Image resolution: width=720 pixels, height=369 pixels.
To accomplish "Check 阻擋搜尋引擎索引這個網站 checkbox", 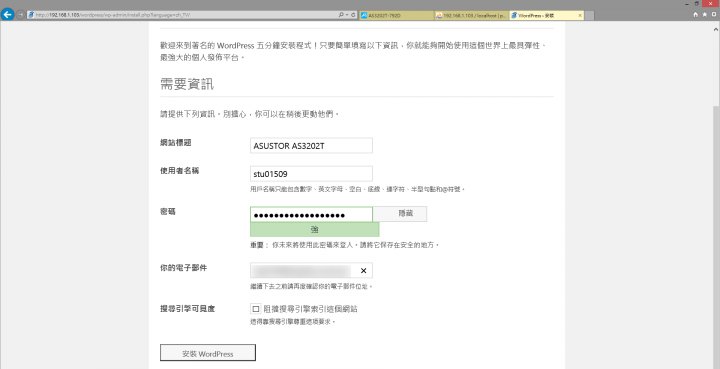I will pyautogui.click(x=256, y=309).
